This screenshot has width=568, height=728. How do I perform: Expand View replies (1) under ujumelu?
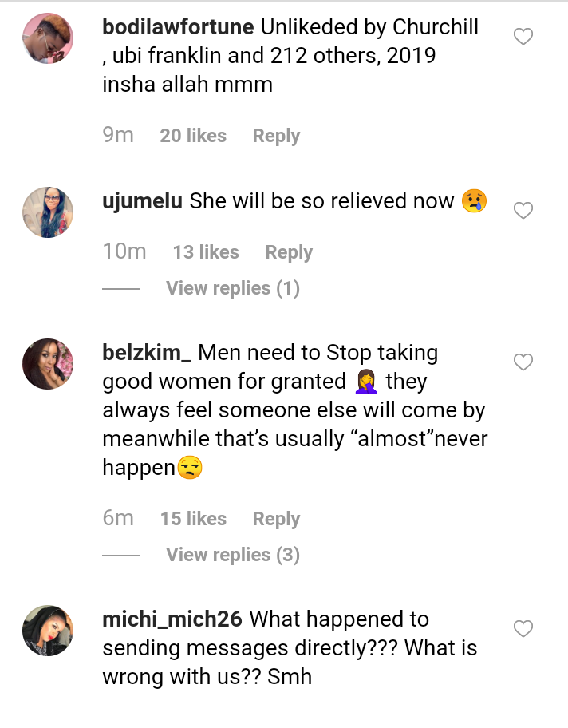[x=232, y=288]
